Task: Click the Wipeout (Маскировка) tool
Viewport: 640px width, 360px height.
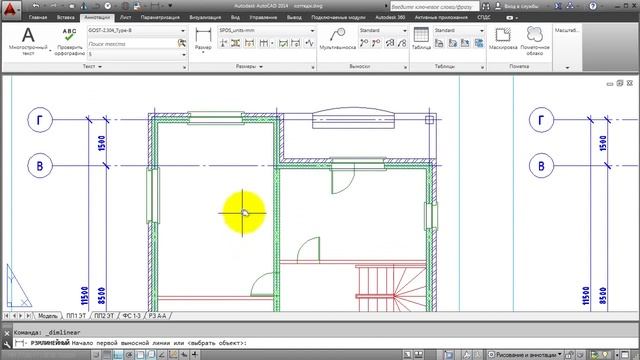Action: click(x=503, y=39)
